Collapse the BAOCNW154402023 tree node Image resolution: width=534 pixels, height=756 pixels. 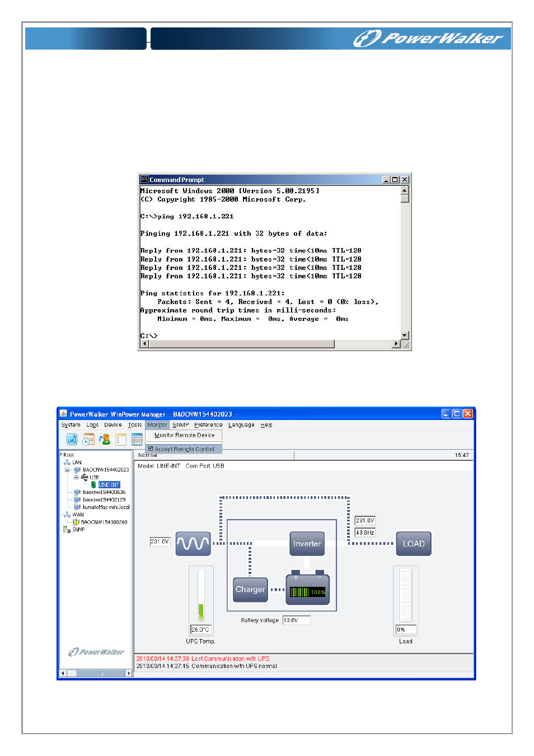pos(67,470)
